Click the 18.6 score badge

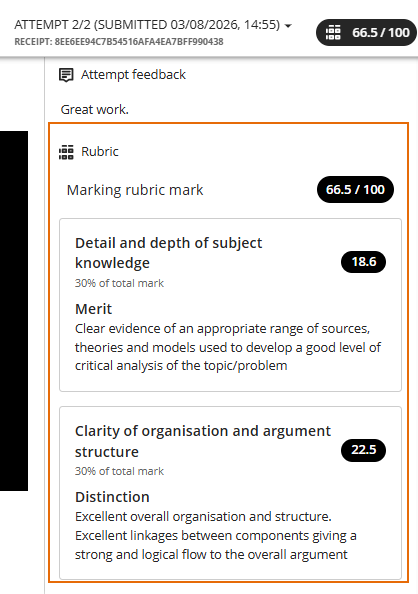[x=363, y=262]
